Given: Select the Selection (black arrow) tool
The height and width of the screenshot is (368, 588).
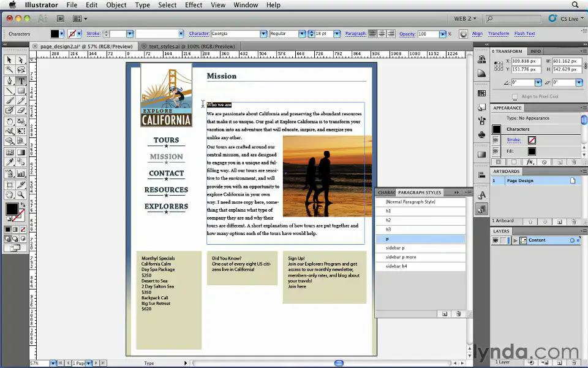Looking at the screenshot, I should click(9, 60).
